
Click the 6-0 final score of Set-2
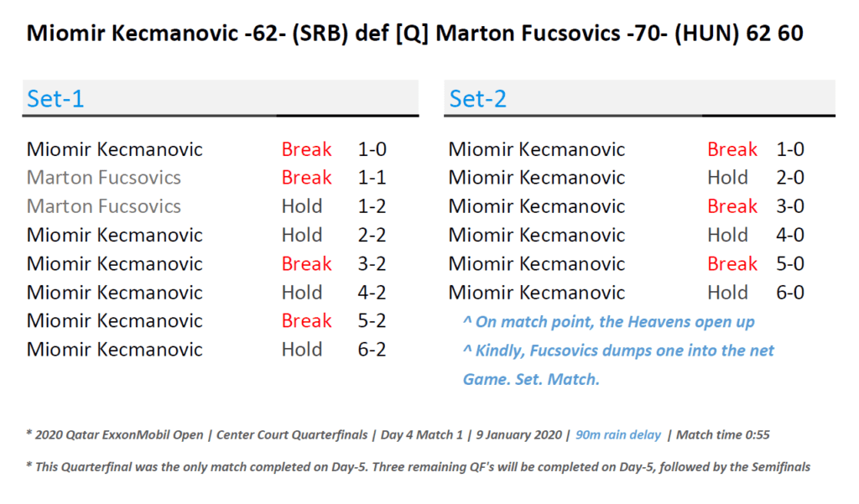pyautogui.click(x=789, y=292)
